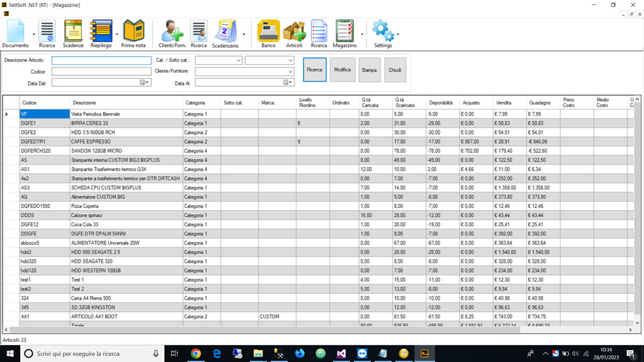Click the first Ricerca icon next to Documento
The image size is (644, 362).
[x=47, y=34]
